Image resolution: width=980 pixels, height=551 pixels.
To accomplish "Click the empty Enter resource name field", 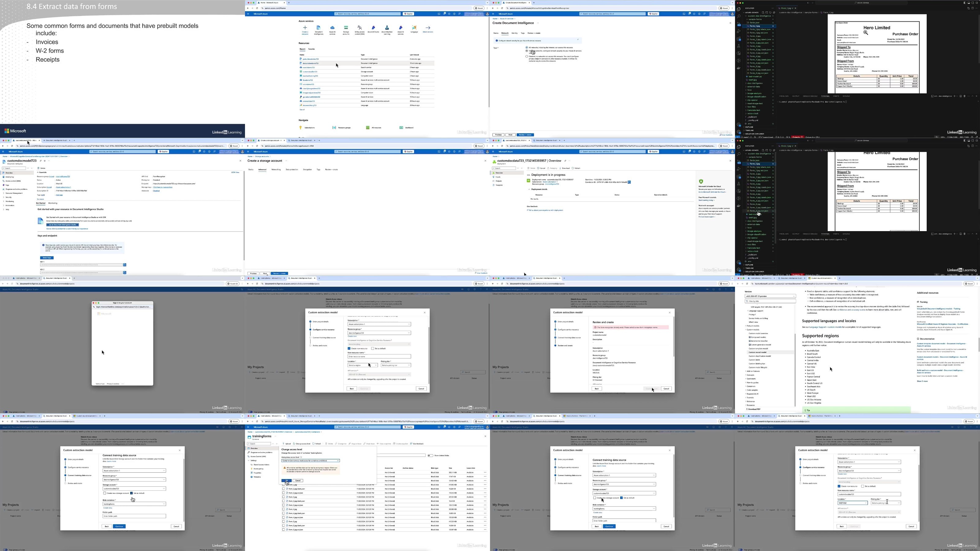I will tap(379, 357).
